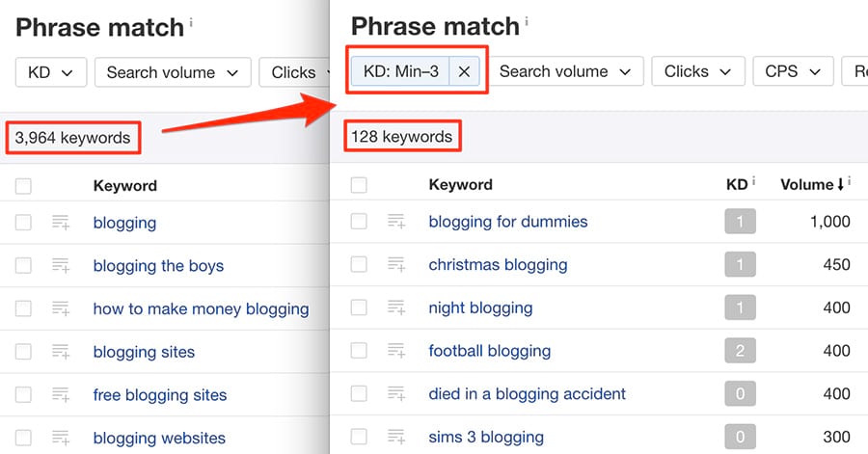Open right panel's Search volume dropdown
This screenshot has width=868, height=454.
565,71
